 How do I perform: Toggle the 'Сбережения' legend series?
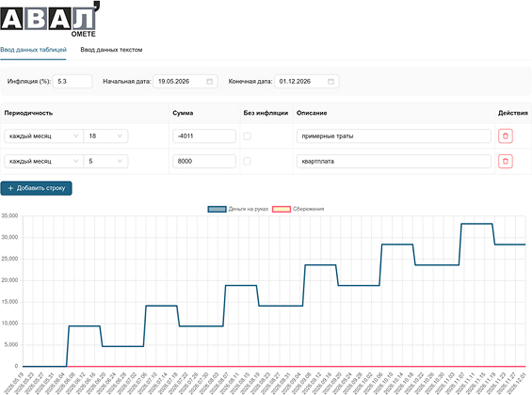tap(298, 209)
